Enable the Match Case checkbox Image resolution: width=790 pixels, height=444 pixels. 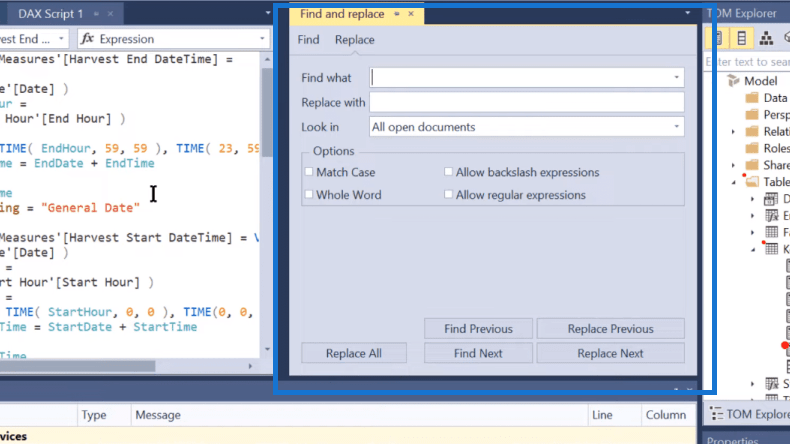pos(309,172)
